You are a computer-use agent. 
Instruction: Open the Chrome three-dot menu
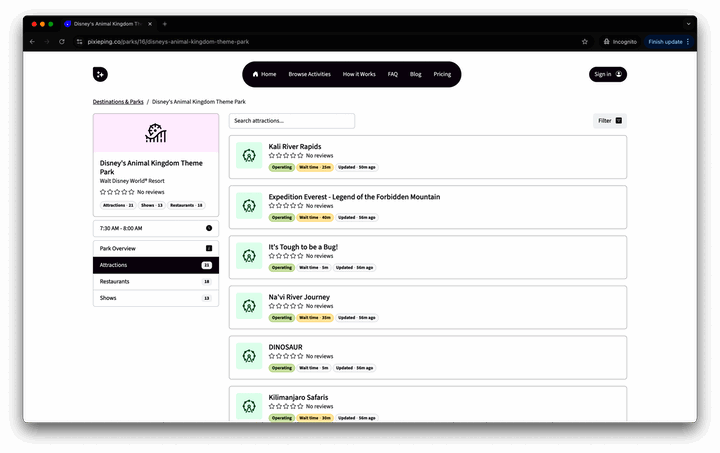pyautogui.click(x=688, y=42)
